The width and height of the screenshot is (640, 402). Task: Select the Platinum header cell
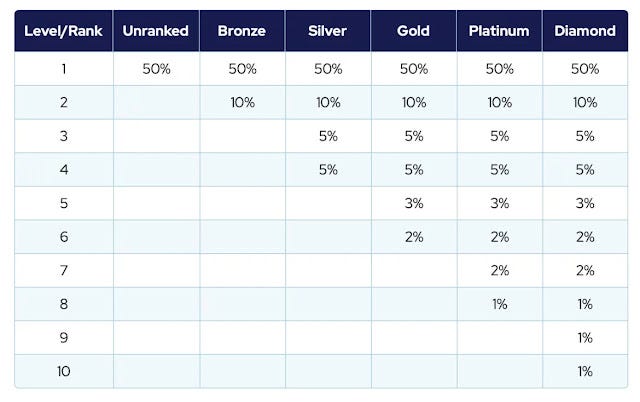499,31
